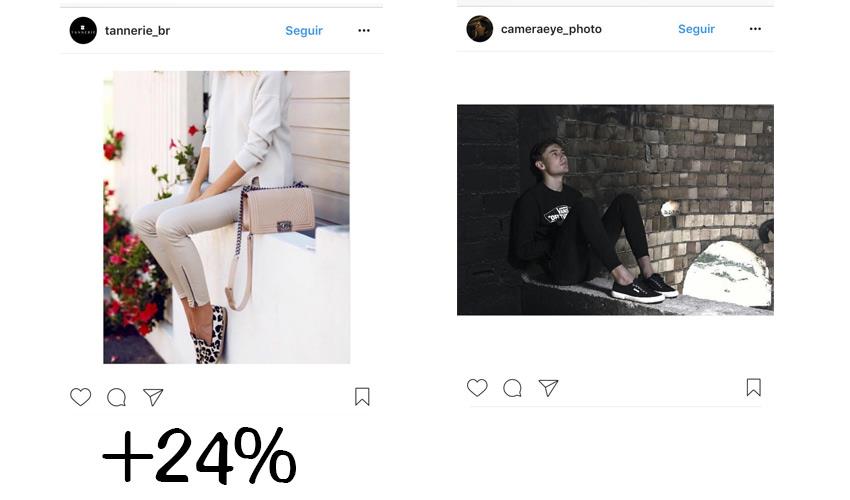Share the tannerie_br post via paper plane

pyautogui.click(x=153, y=397)
